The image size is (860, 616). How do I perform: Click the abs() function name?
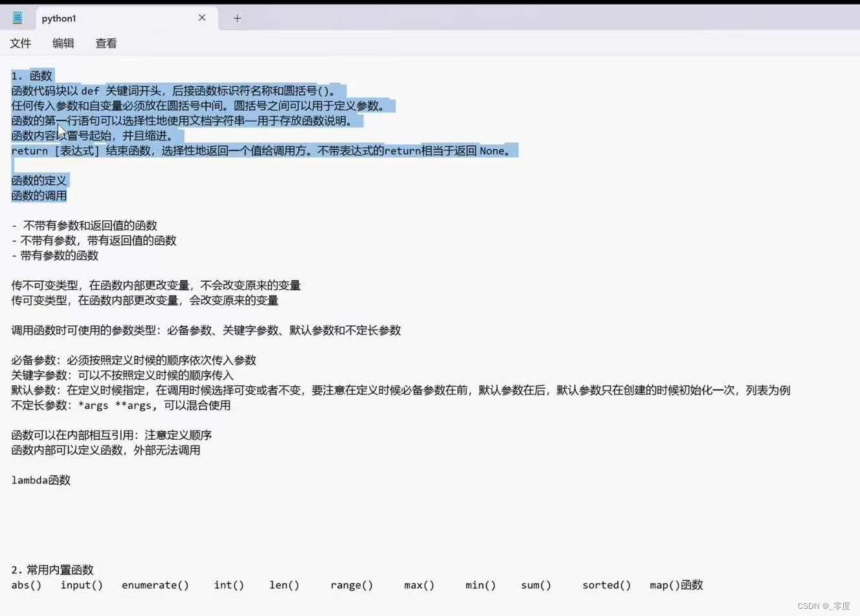pos(25,585)
